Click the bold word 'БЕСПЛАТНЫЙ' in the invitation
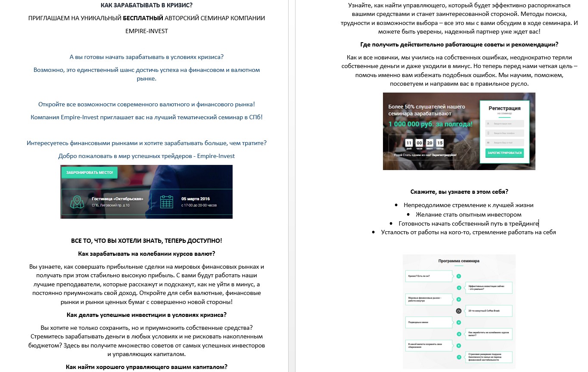The width and height of the screenshot is (588, 372). click(143, 18)
